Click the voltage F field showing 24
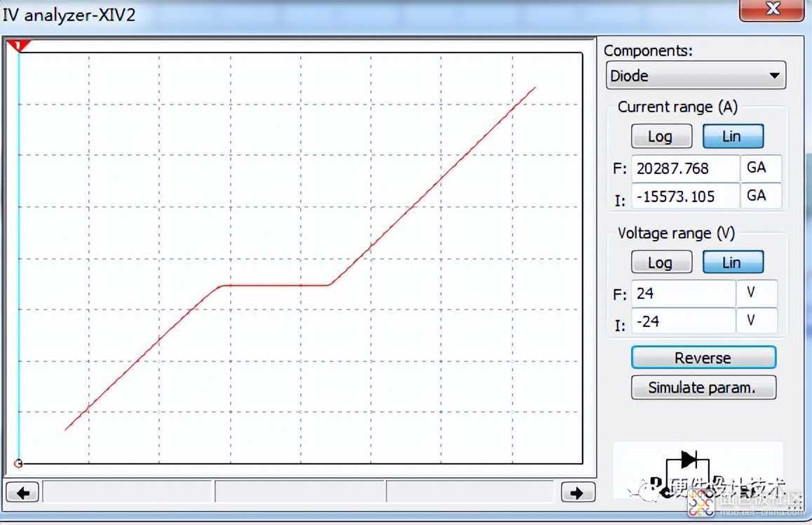The height and width of the screenshot is (525, 812). coord(682,293)
